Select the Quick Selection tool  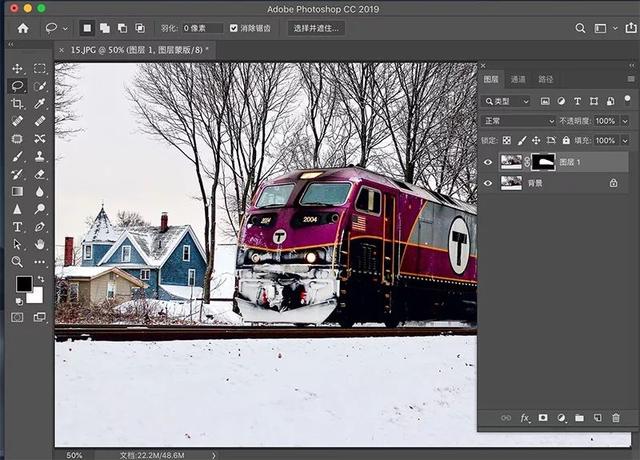40,86
